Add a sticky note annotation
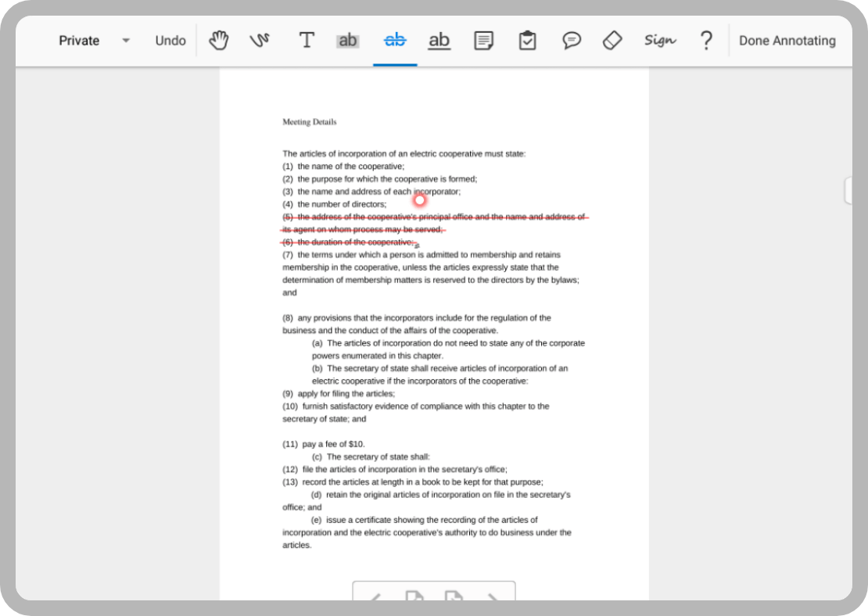The image size is (868, 616). point(483,41)
